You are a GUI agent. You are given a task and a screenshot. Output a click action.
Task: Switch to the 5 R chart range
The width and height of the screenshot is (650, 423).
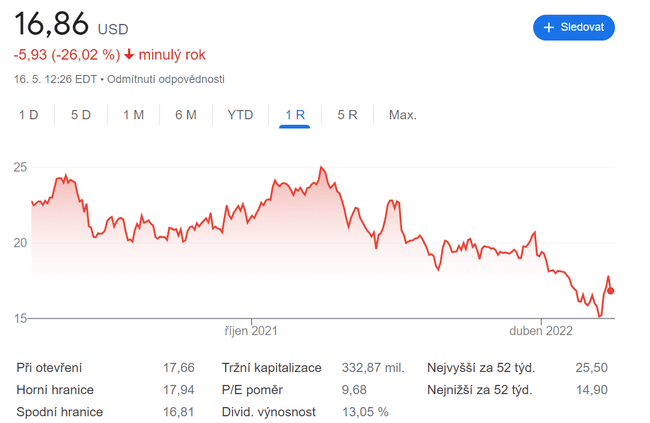pyautogui.click(x=347, y=115)
